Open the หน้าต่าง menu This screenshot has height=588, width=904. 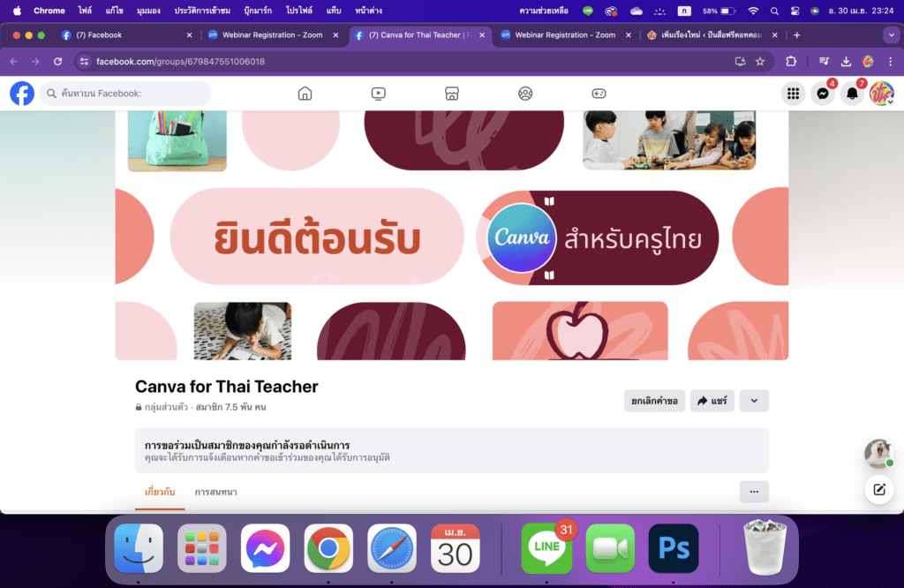[368, 11]
